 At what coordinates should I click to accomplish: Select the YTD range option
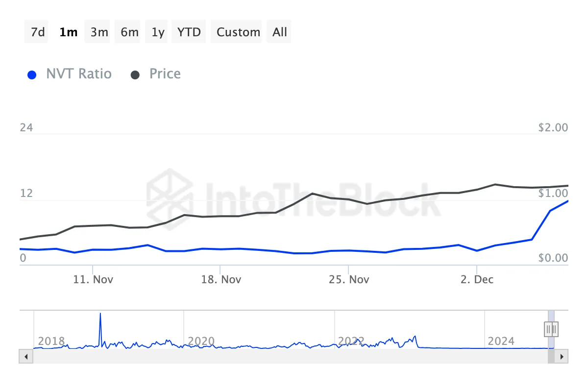[x=189, y=32]
